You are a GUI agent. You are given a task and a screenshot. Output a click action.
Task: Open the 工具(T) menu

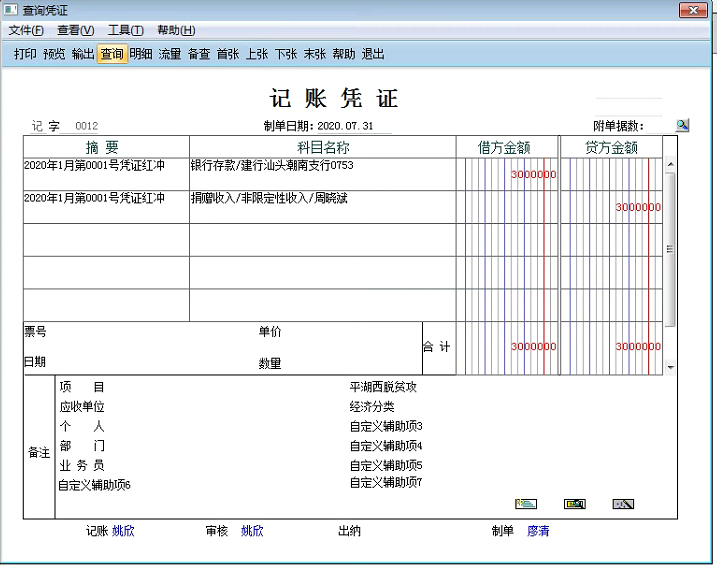[x=126, y=31]
